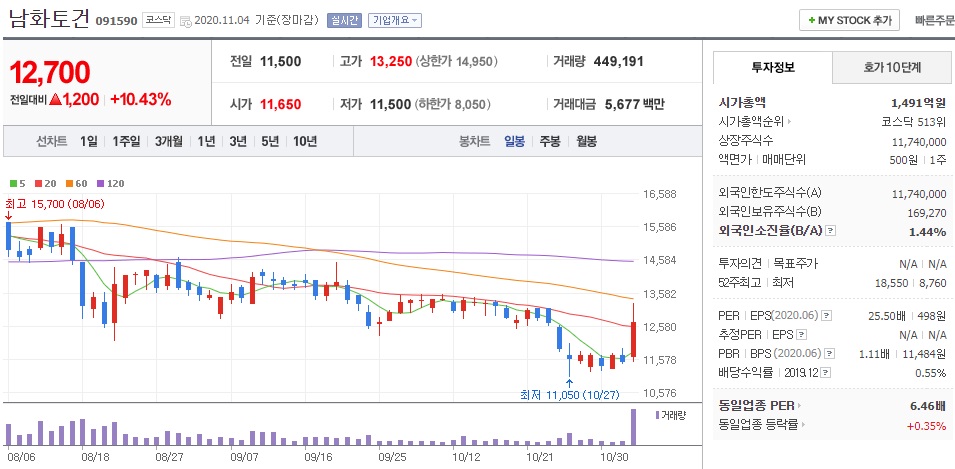Select the 10년 line chart period

305,142
